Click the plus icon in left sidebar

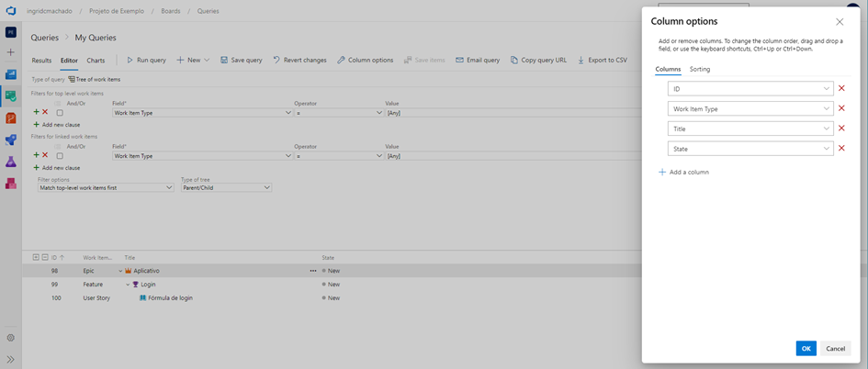pos(10,51)
